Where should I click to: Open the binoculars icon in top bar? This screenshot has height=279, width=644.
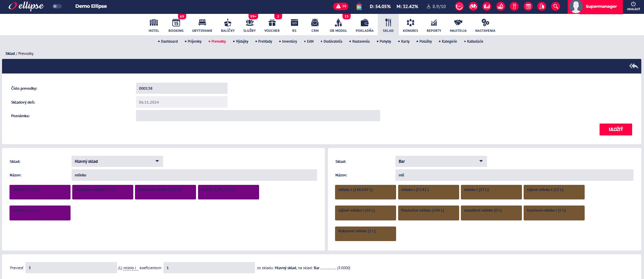(473, 6)
